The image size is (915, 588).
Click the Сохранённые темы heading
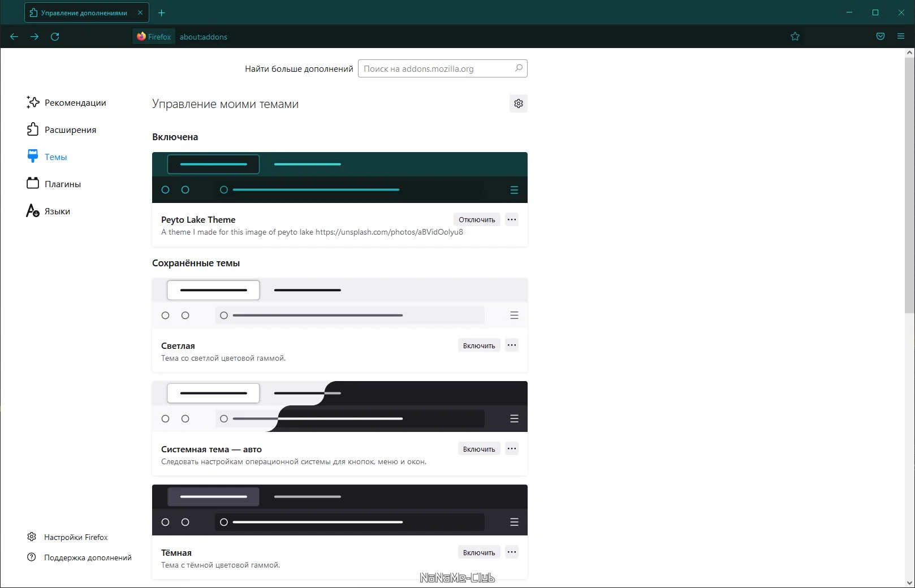[x=196, y=263]
